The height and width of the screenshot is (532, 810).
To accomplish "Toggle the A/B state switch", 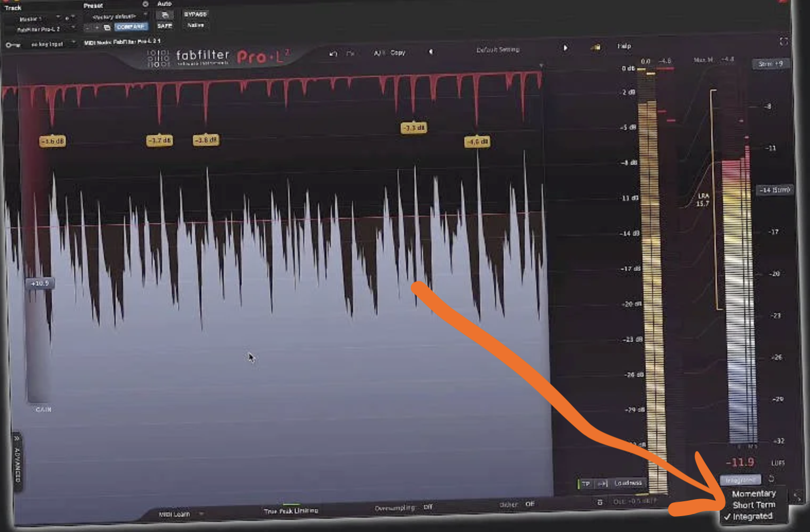I will (x=379, y=53).
